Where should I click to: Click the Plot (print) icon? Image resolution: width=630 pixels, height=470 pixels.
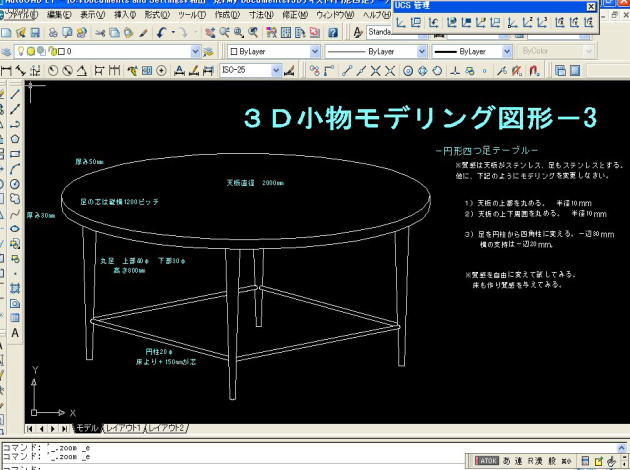(x=53, y=33)
